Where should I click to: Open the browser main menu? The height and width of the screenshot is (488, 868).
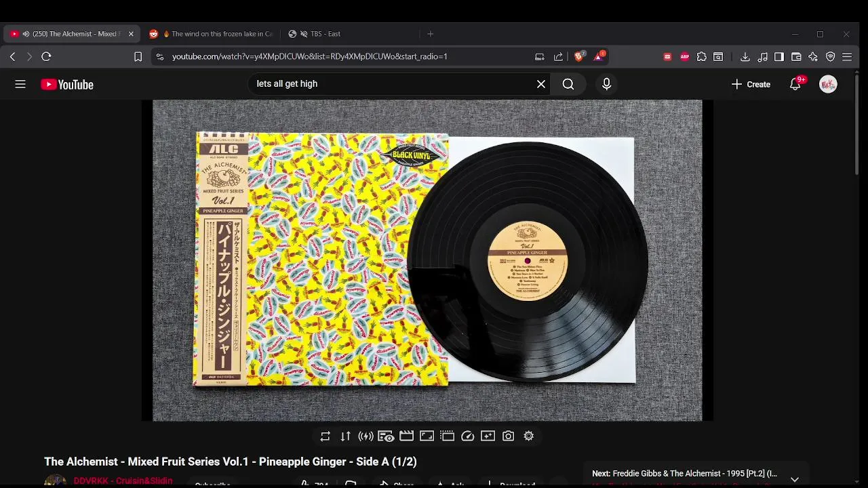(x=847, y=57)
